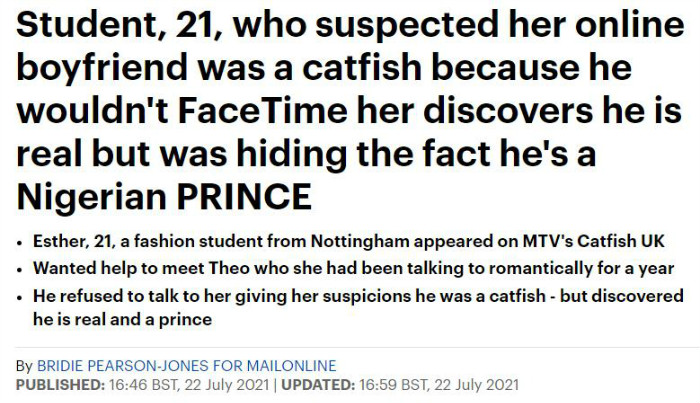Click the third bullet point marker

click(19, 298)
